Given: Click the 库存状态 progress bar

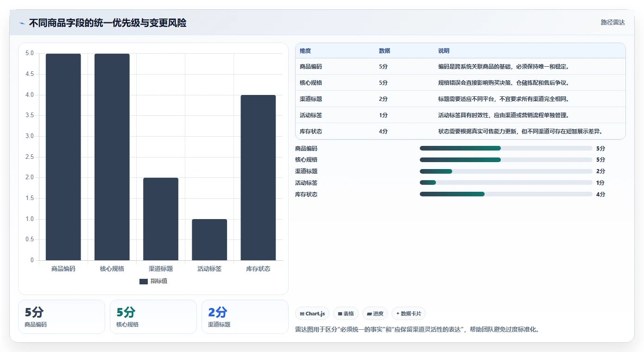Looking at the screenshot, I should tap(506, 195).
